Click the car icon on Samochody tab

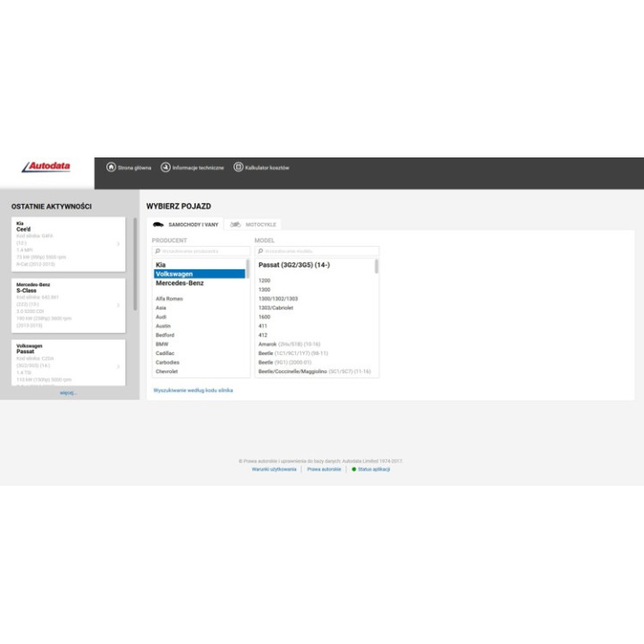(x=158, y=225)
